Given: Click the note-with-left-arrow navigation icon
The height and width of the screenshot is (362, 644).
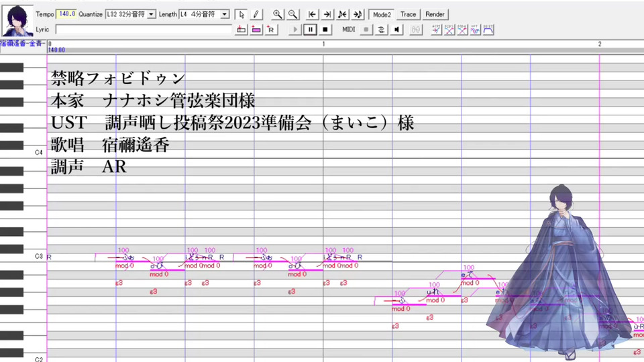Looking at the screenshot, I should pyautogui.click(x=342, y=14).
